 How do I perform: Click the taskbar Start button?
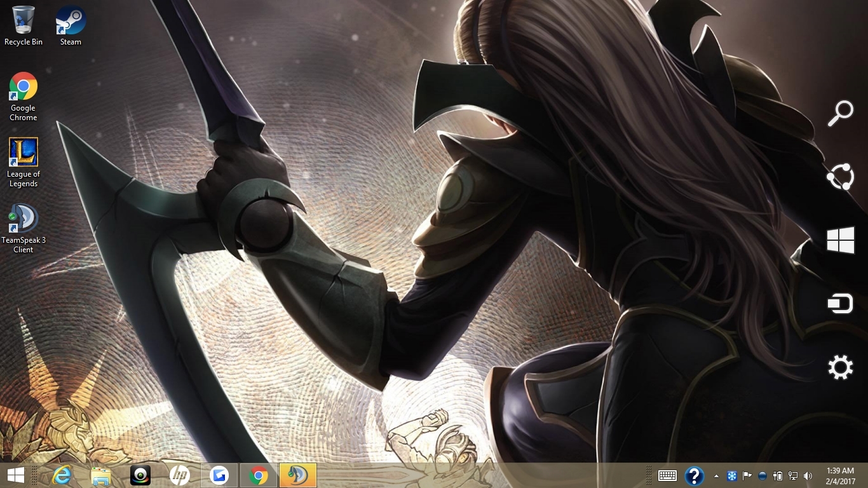click(x=16, y=475)
